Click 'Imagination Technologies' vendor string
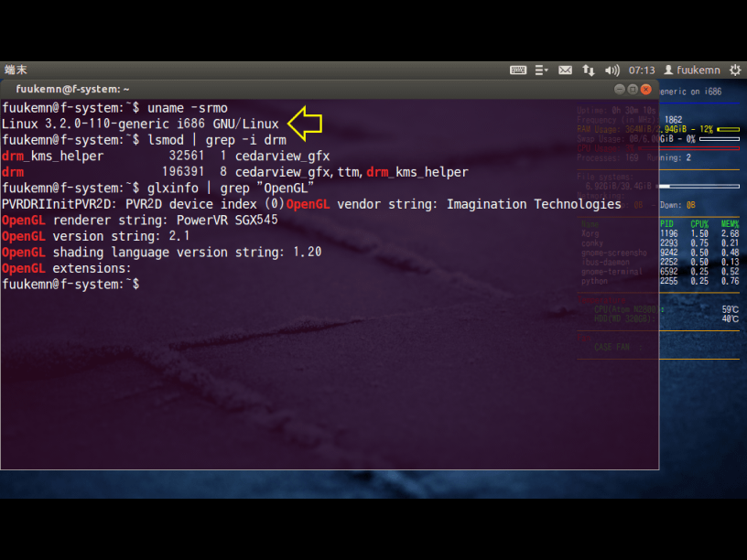The height and width of the screenshot is (560, 747). [534, 204]
